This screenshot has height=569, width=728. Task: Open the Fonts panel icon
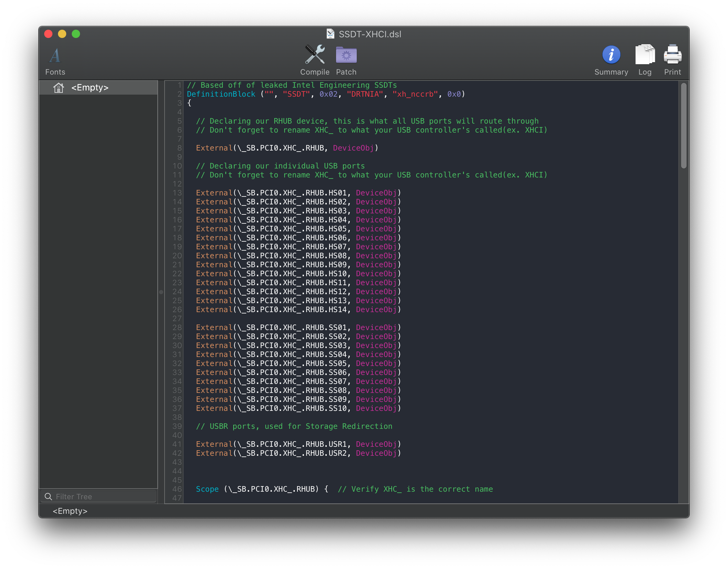55,56
